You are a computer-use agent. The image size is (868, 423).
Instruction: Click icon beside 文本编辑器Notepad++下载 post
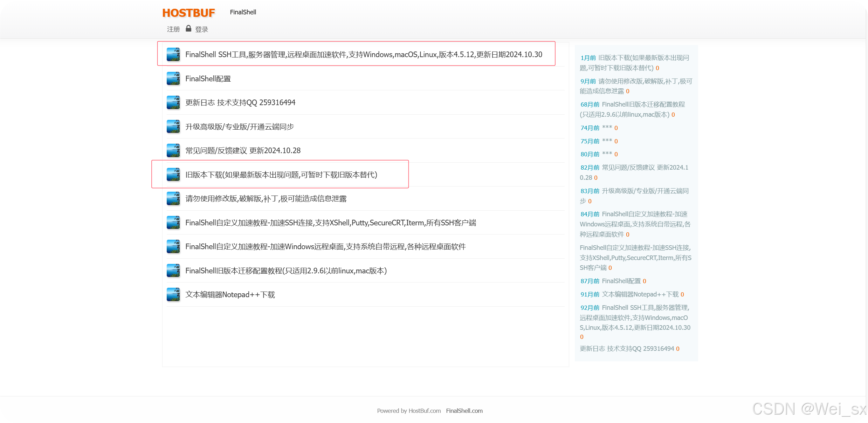tap(173, 294)
